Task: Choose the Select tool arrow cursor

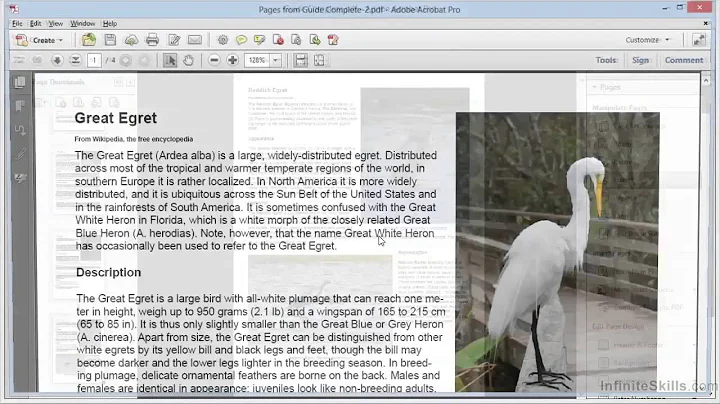Action: coord(170,60)
